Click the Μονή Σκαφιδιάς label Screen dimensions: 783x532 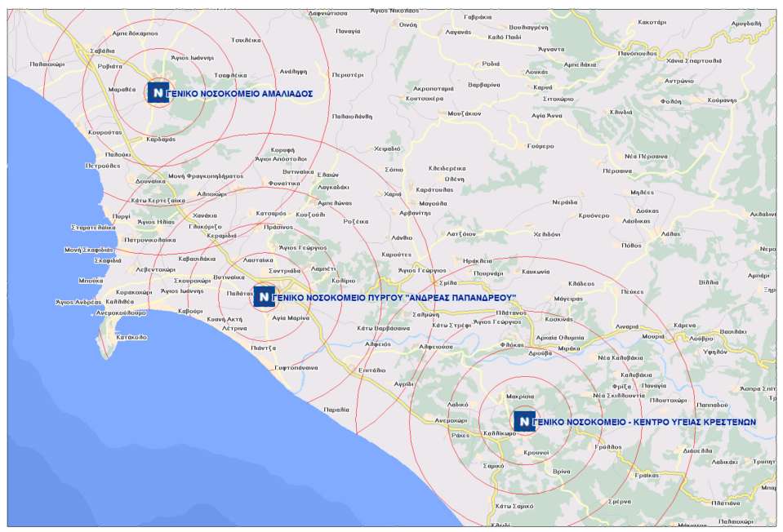tap(89, 250)
